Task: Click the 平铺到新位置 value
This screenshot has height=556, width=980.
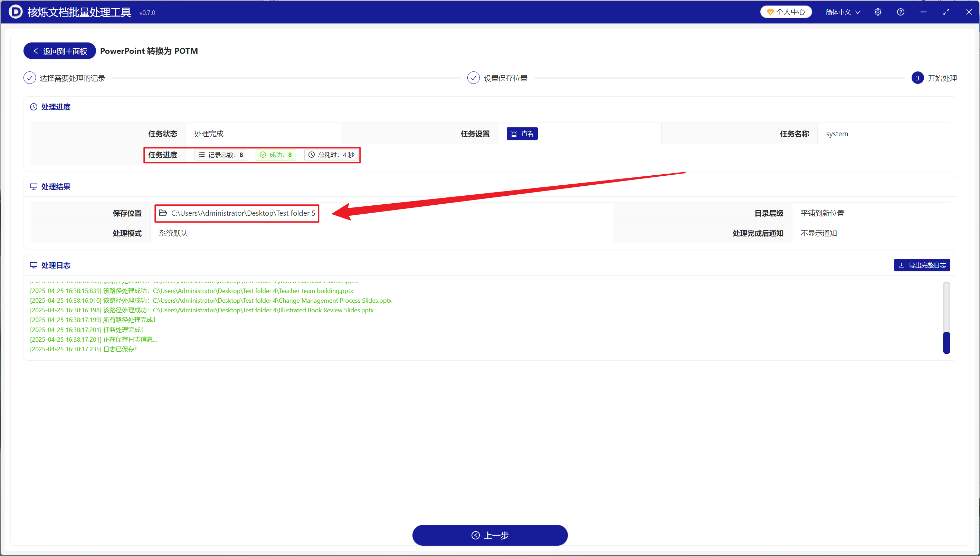Action: (x=822, y=213)
